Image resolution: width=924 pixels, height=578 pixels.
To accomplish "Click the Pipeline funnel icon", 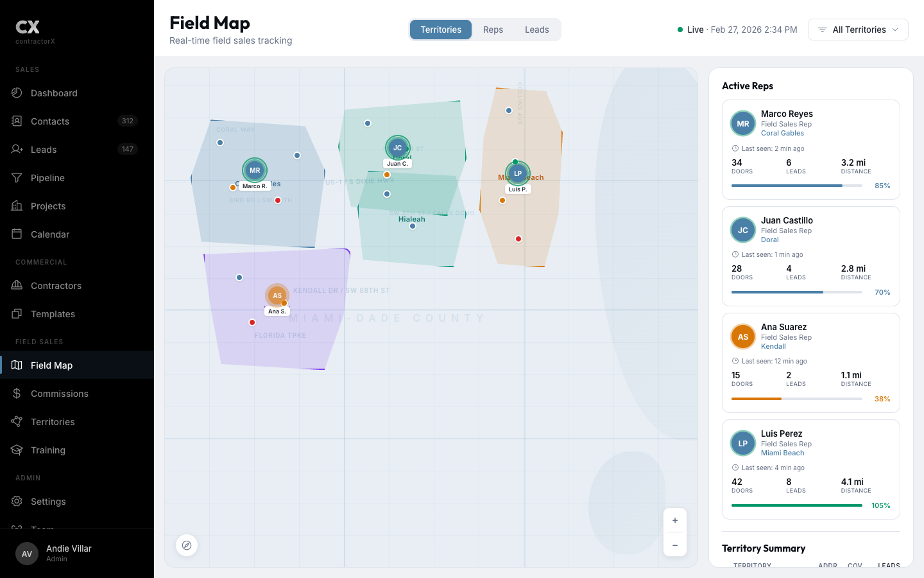I will point(17,178).
